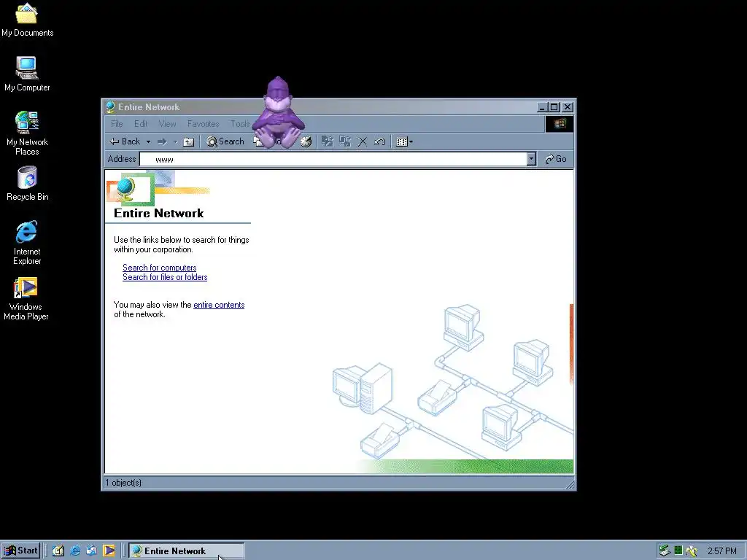Open the Back history dropdown arrow
Screen dimensions: 747x560
148,142
